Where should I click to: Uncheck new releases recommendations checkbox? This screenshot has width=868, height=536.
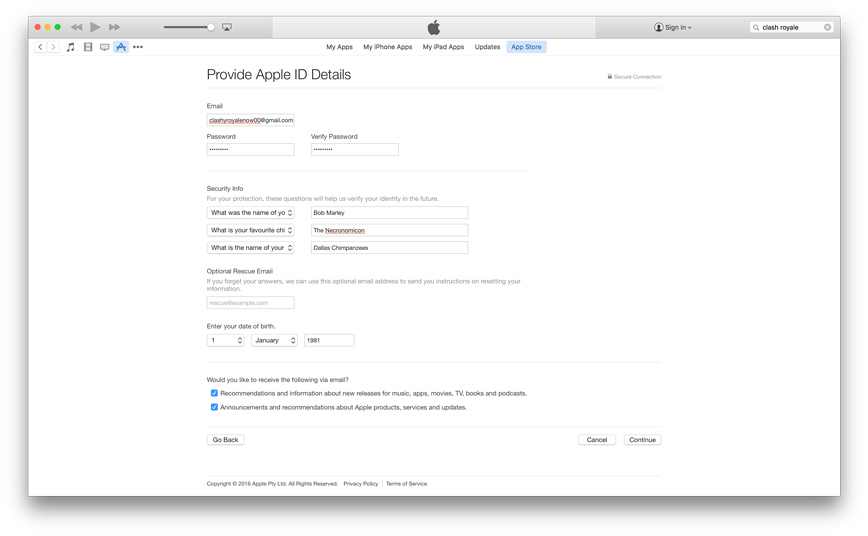pos(214,393)
